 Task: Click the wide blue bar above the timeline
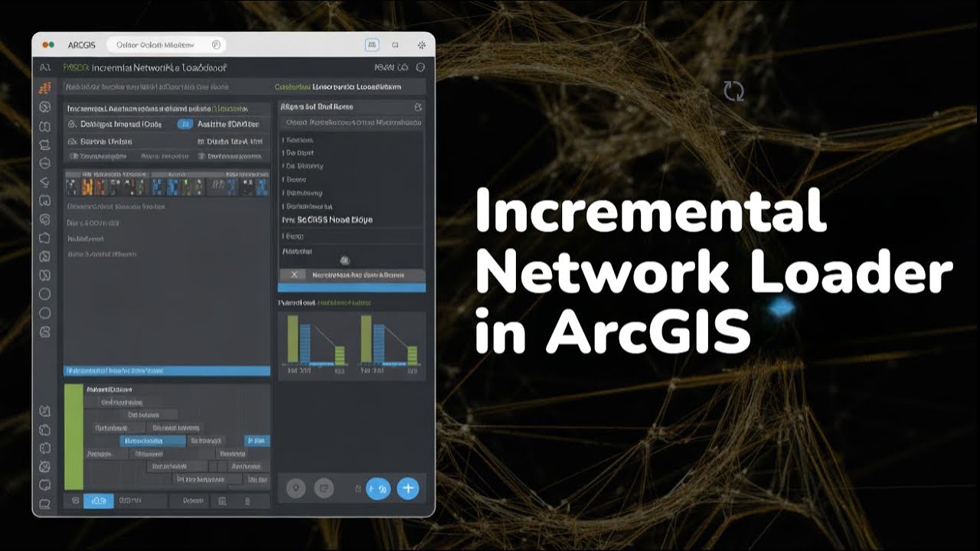pyautogui.click(x=167, y=370)
